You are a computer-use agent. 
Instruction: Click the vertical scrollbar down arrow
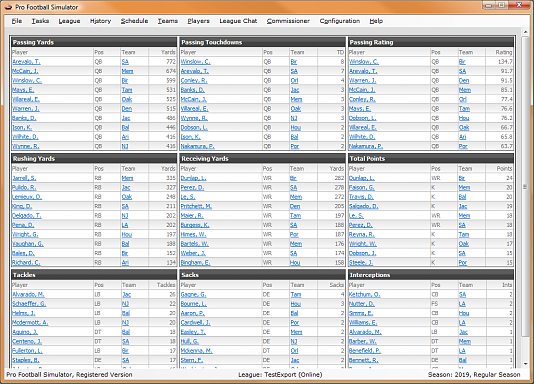pos(525,364)
